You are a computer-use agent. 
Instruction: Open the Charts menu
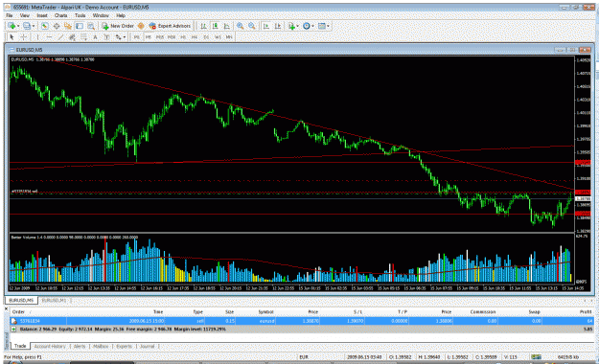pos(60,15)
